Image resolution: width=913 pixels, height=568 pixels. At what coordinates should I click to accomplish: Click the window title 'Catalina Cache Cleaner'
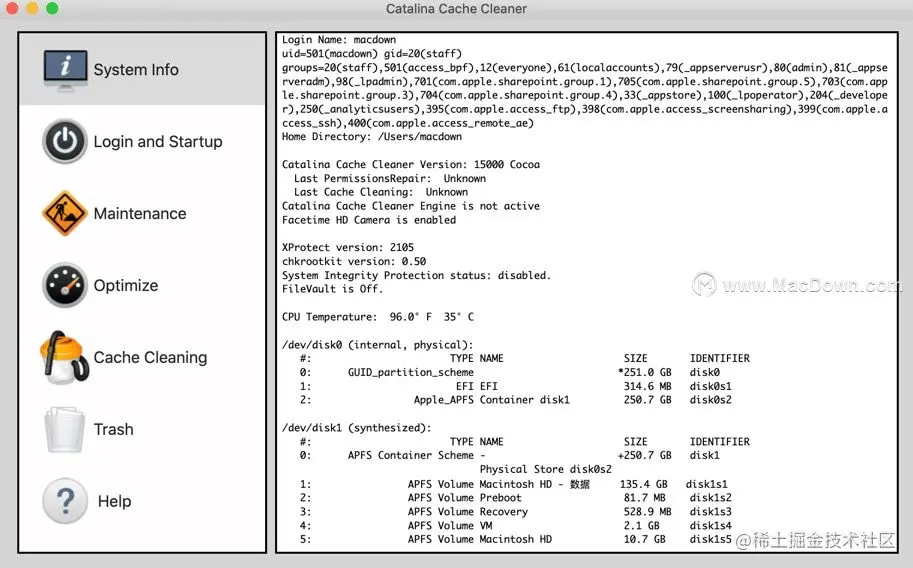tap(456, 9)
